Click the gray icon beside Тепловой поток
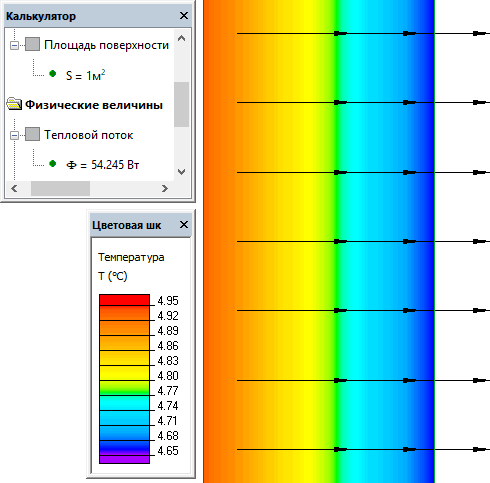The image size is (490, 483). (32, 134)
